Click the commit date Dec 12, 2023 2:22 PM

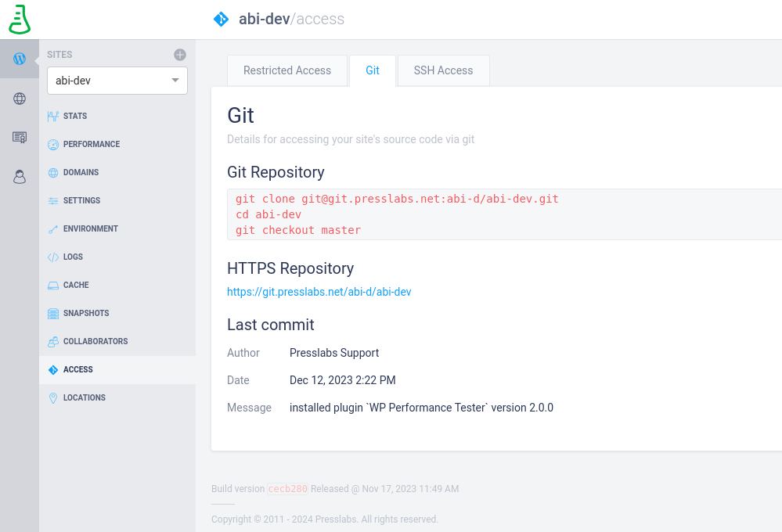(343, 380)
